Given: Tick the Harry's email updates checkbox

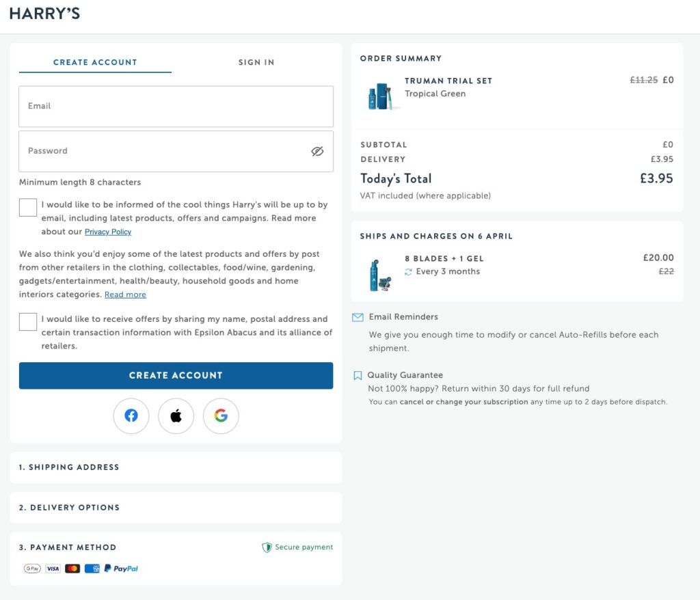Looking at the screenshot, I should point(27,208).
